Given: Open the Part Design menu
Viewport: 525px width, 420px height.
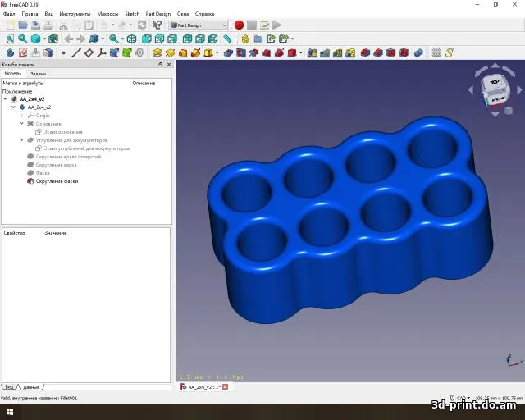Looking at the screenshot, I should (158, 14).
